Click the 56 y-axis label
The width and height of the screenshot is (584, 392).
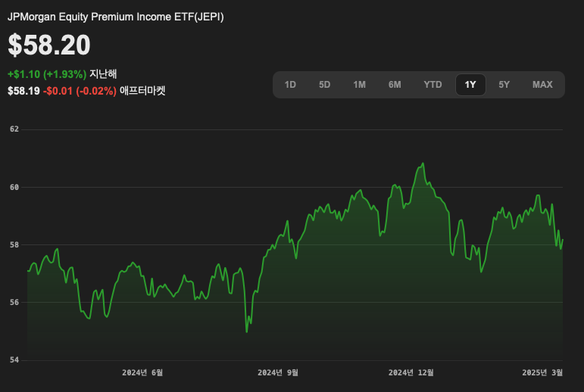[14, 302]
